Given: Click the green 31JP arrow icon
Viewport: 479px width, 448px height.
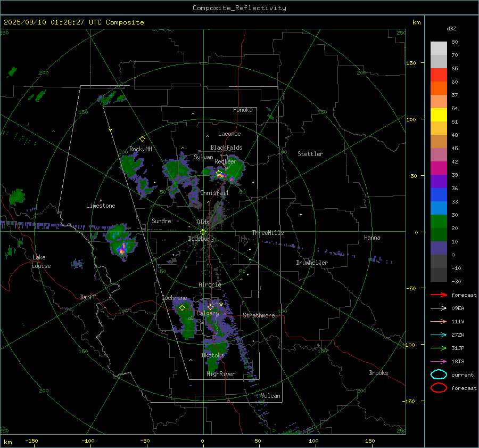Looking at the screenshot, I should click(x=439, y=348).
